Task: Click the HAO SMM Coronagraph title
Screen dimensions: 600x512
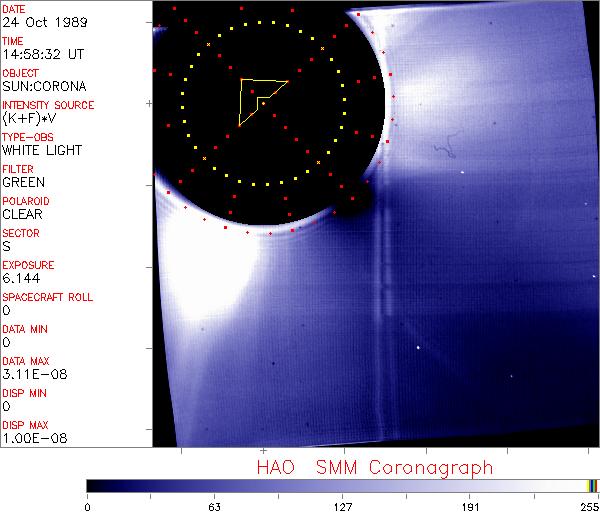Action: [374, 467]
